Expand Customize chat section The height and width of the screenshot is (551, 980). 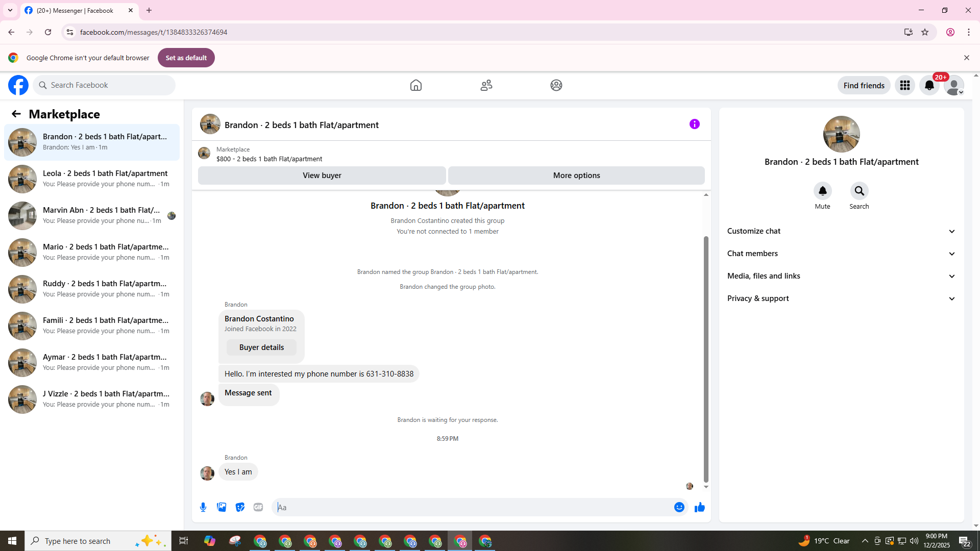[x=841, y=231]
